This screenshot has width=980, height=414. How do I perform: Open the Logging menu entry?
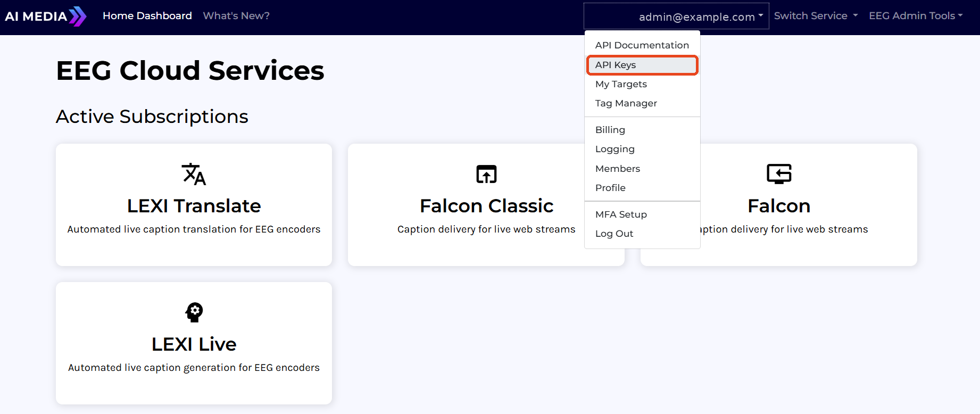642,149
